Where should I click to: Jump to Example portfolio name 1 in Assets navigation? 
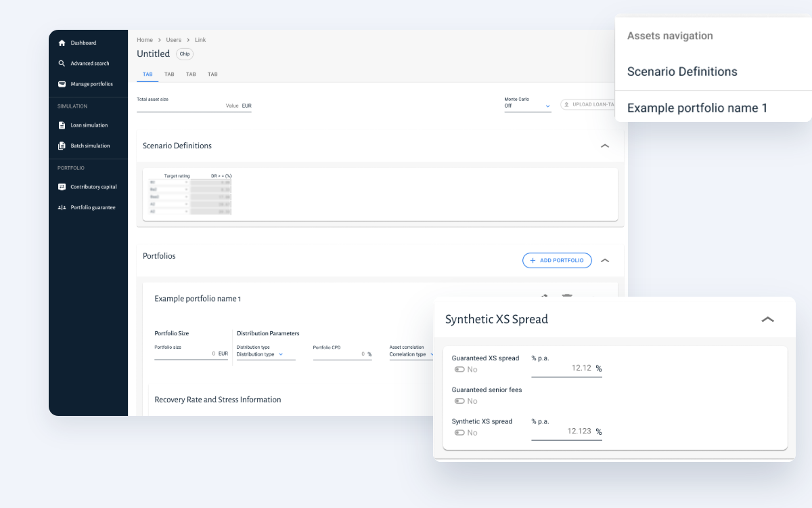coord(697,108)
